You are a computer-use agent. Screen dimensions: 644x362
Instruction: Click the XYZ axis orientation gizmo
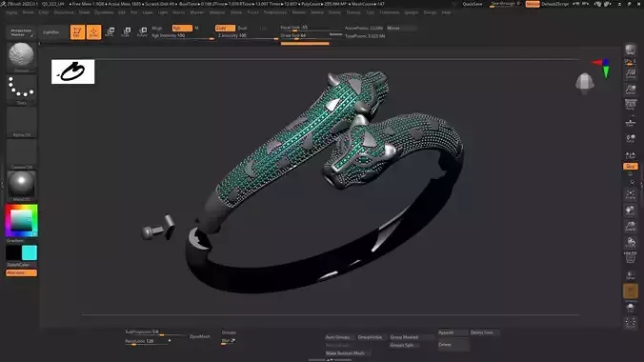(x=602, y=68)
